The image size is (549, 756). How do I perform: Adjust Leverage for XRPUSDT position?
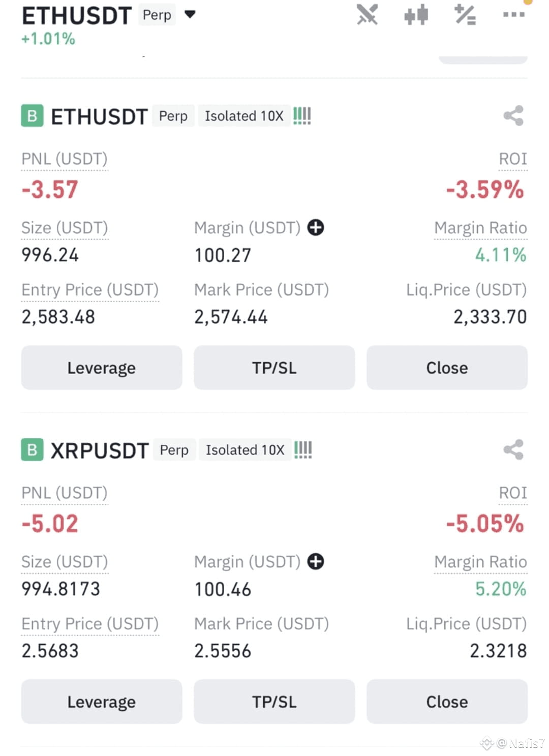pos(102,702)
